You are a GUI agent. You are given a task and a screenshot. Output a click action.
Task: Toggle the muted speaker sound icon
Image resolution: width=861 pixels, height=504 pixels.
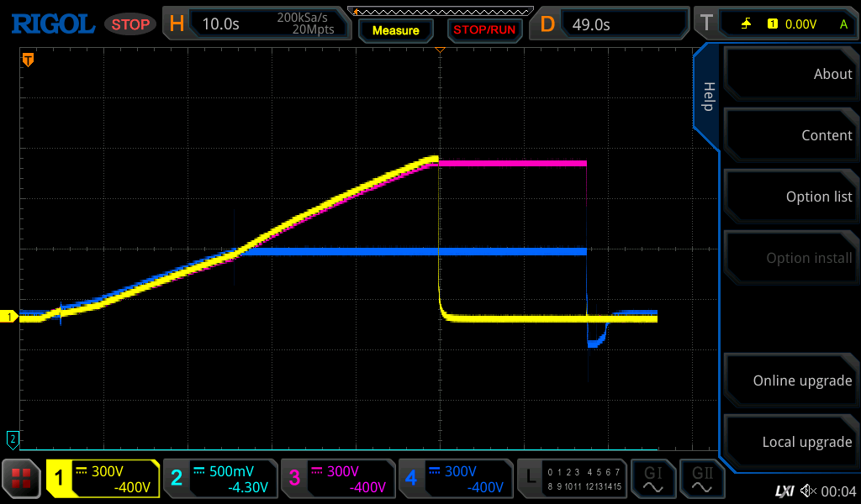(x=808, y=491)
